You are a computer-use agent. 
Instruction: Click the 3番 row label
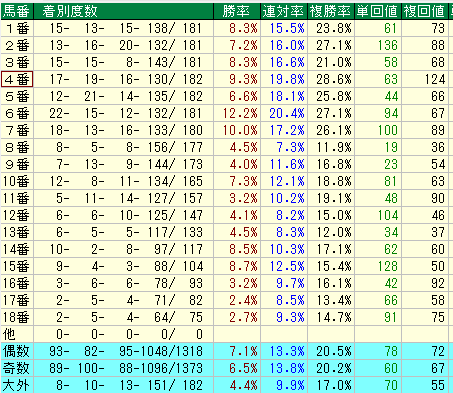click(17, 63)
